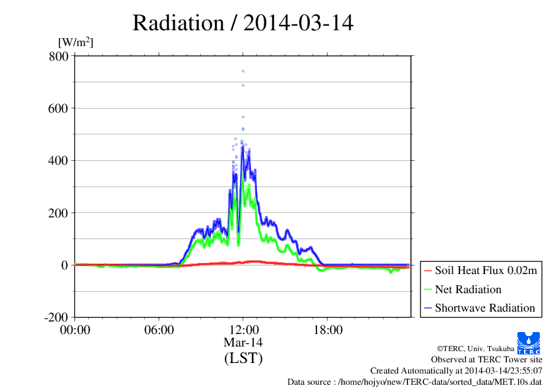Screen dimensions: 555x392
Task: Click 'Observed at TERC Tower site' text
Action: [486, 360]
